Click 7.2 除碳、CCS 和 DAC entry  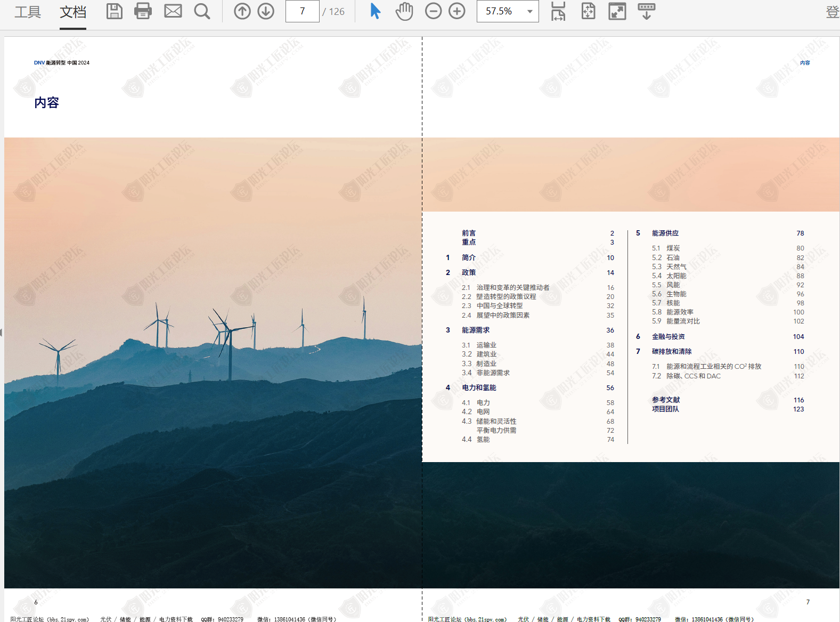point(686,376)
